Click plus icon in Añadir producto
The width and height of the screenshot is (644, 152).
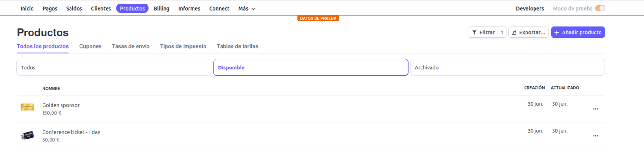click(x=557, y=32)
